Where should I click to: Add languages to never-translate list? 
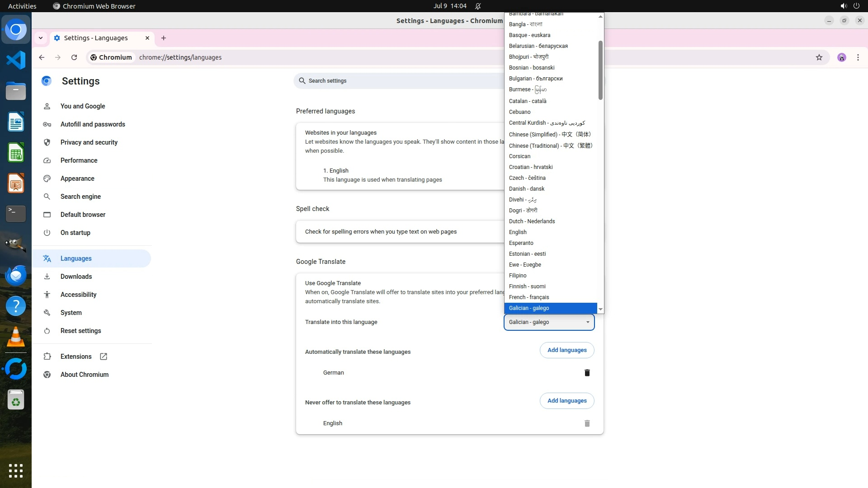pos(566,401)
